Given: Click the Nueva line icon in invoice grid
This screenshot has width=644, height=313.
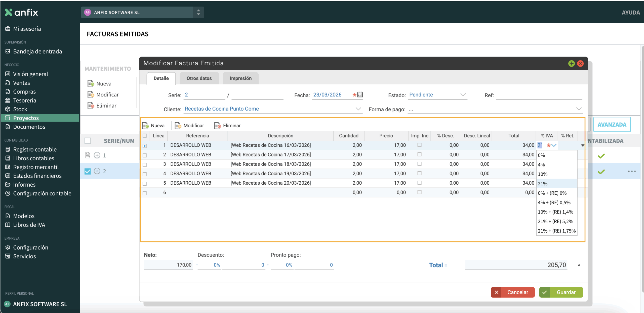Looking at the screenshot, I should point(145,126).
